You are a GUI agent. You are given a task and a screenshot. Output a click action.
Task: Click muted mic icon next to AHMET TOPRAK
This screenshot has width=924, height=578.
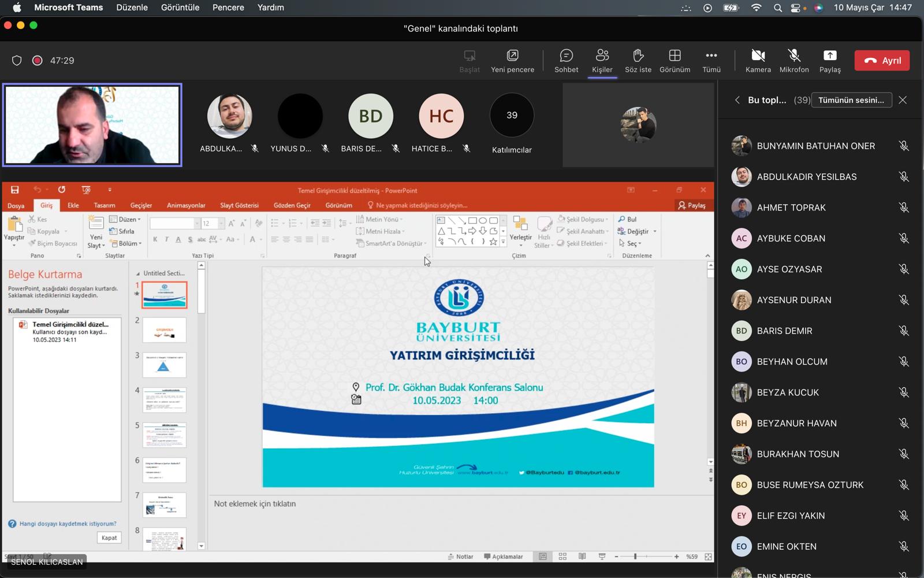(904, 208)
